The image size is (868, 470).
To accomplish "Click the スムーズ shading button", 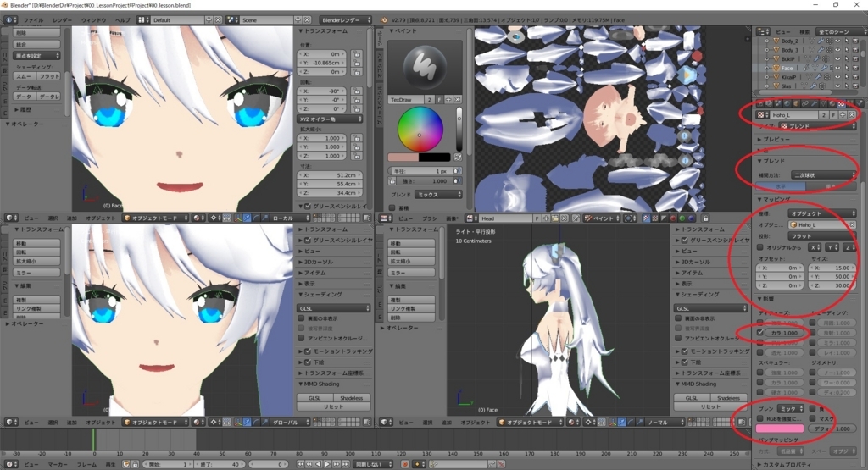I will [x=25, y=76].
